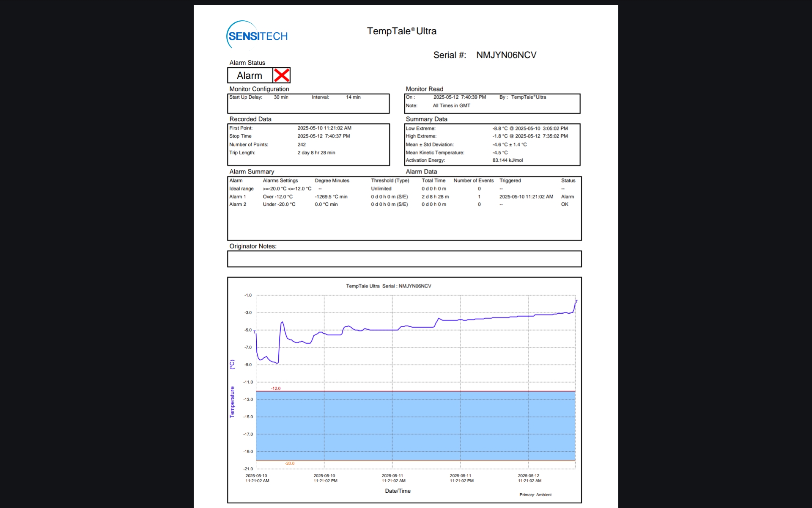
Task: Select Alarm 1 status 'Alarm'
Action: pos(568,197)
